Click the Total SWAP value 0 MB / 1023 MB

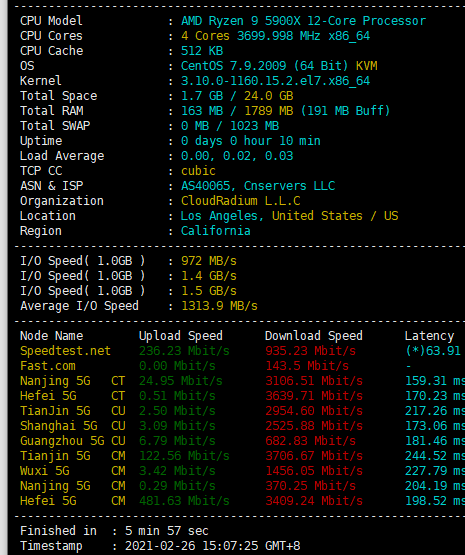coord(230,126)
